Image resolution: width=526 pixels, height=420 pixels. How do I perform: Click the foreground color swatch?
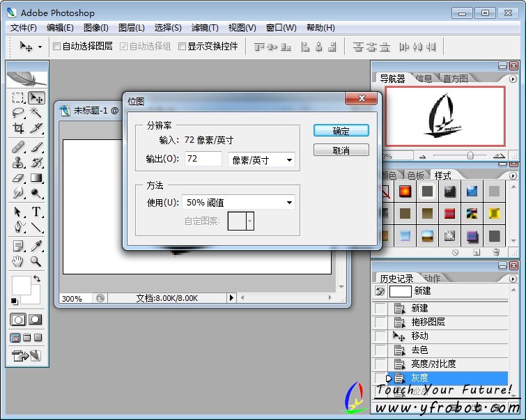click(22, 286)
